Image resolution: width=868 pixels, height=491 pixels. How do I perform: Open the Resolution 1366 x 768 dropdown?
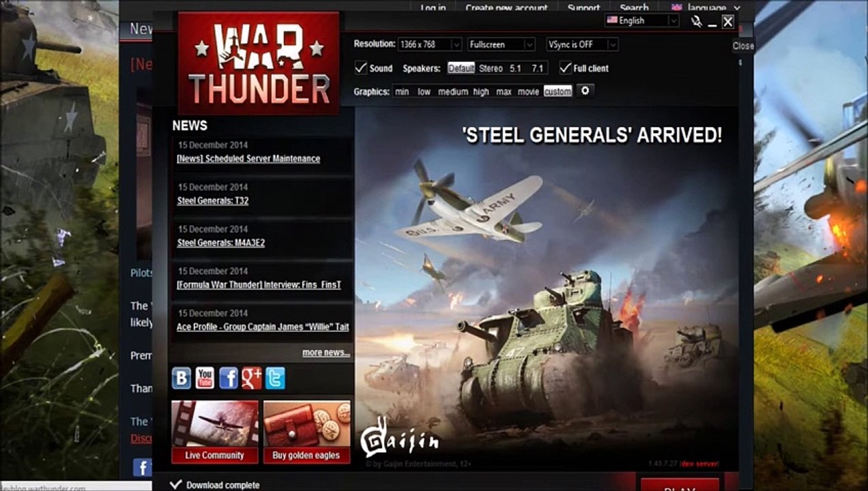(x=430, y=44)
